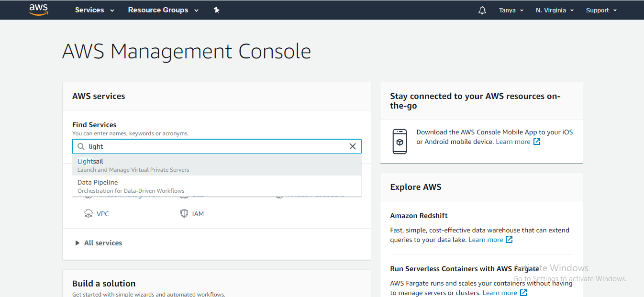Open the notifications bell icon
The image size is (644, 297).
tap(482, 10)
